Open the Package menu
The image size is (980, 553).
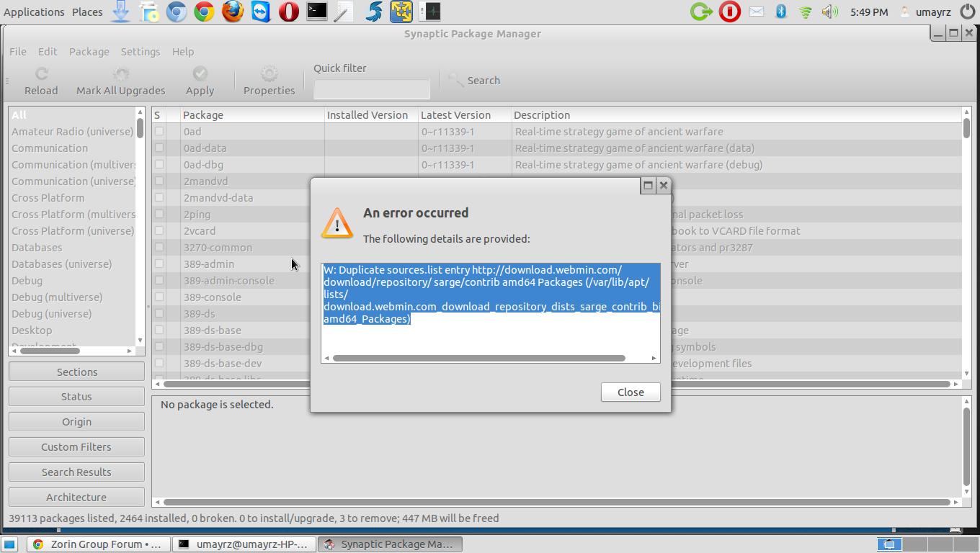[89, 52]
